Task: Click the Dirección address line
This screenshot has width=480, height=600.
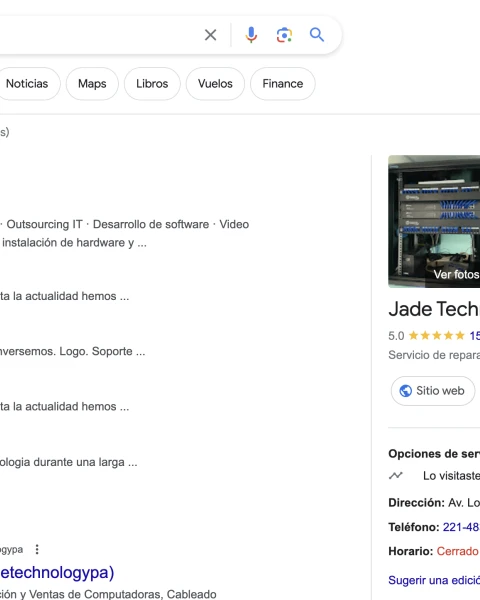Action: point(434,502)
